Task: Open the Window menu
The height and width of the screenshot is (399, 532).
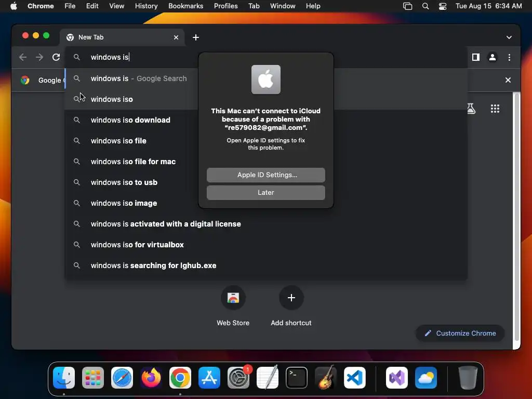Action: click(283, 6)
